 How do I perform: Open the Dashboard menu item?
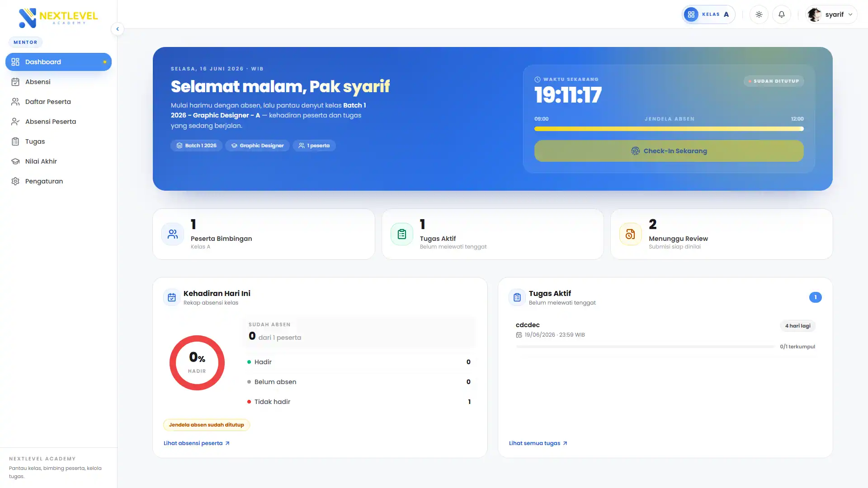(58, 62)
